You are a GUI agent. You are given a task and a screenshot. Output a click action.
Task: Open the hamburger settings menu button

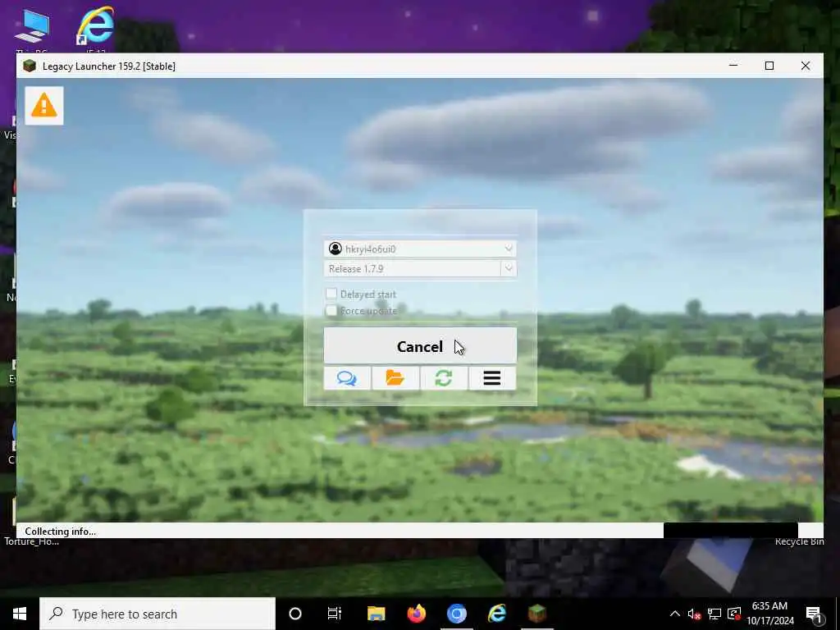pyautogui.click(x=492, y=378)
